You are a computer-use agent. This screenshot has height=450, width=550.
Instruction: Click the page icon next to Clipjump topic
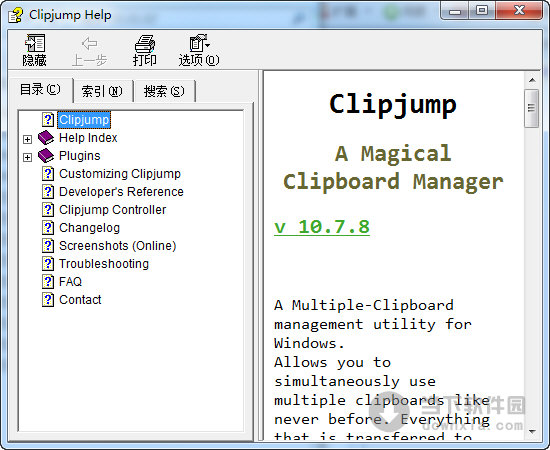click(x=48, y=120)
